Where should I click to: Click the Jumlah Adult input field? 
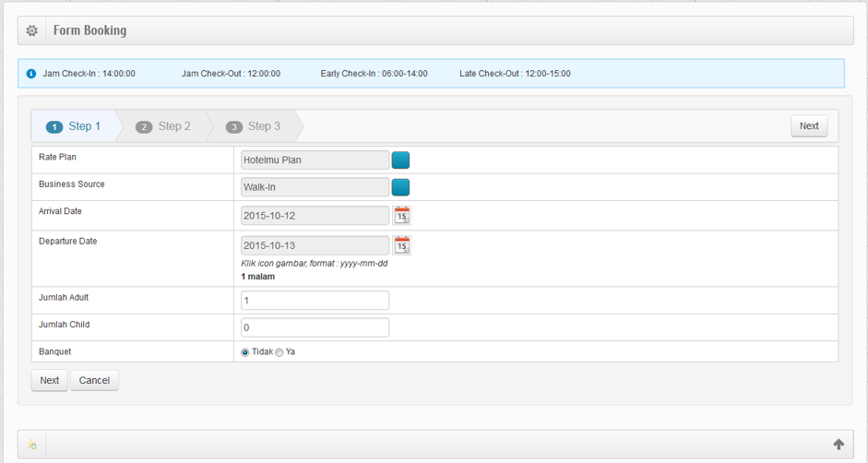(x=315, y=301)
